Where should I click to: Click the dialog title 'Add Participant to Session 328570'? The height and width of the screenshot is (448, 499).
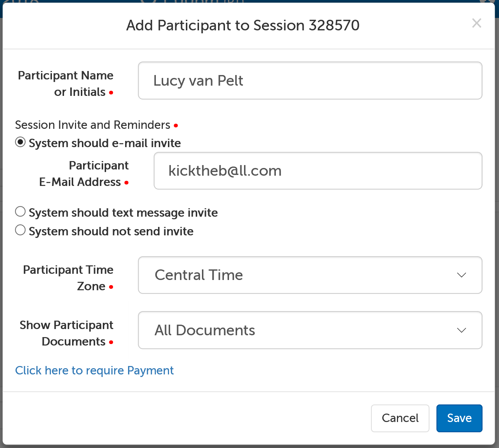[x=243, y=25]
